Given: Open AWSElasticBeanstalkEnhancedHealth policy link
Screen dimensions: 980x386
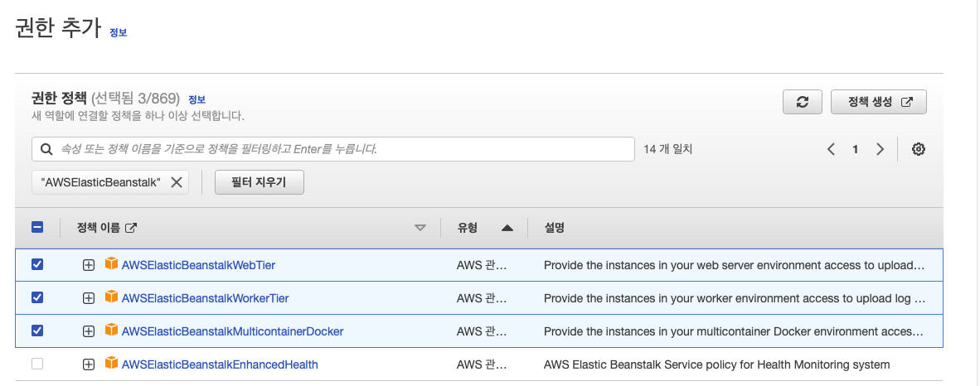Looking at the screenshot, I should click(220, 364).
